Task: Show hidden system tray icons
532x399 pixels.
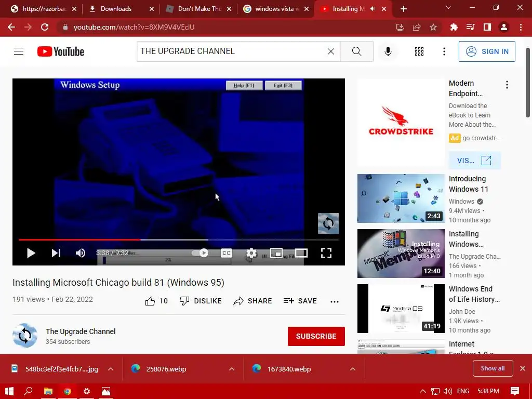Action: click(x=423, y=391)
